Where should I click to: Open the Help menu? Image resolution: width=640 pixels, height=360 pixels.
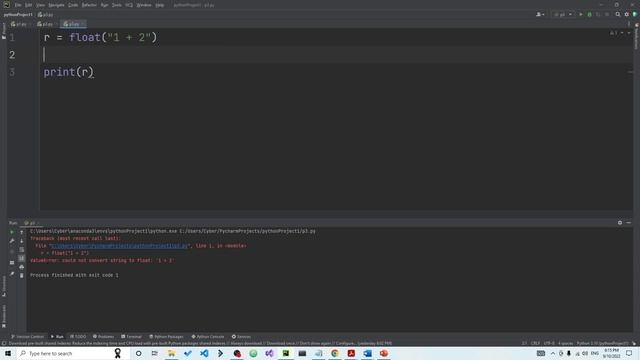pyautogui.click(x=160, y=5)
